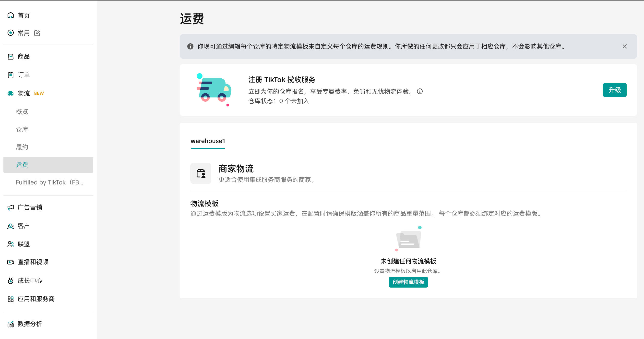Click the 直播和视频 camera icon

tap(11, 262)
